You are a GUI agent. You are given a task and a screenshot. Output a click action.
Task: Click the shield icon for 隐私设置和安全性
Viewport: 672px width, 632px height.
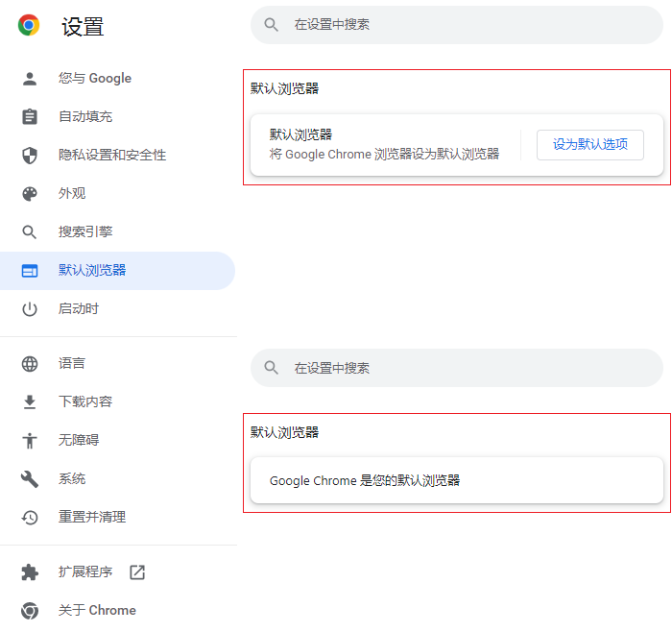click(x=30, y=156)
